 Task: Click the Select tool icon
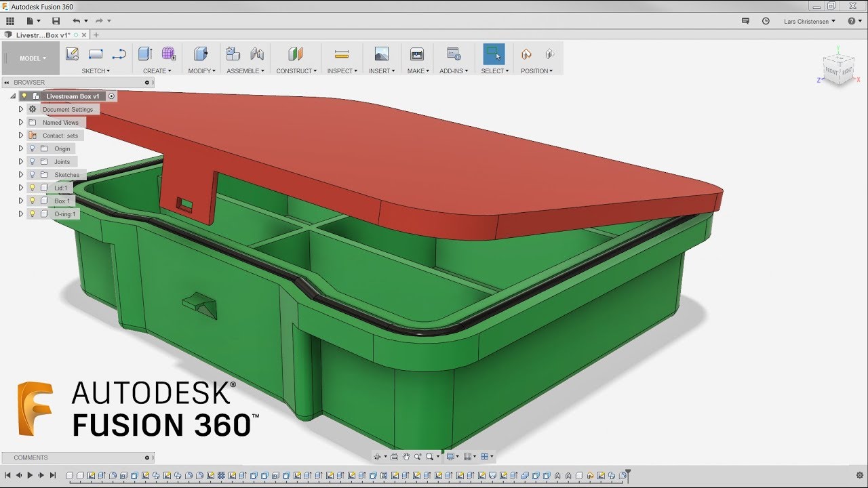click(x=494, y=54)
